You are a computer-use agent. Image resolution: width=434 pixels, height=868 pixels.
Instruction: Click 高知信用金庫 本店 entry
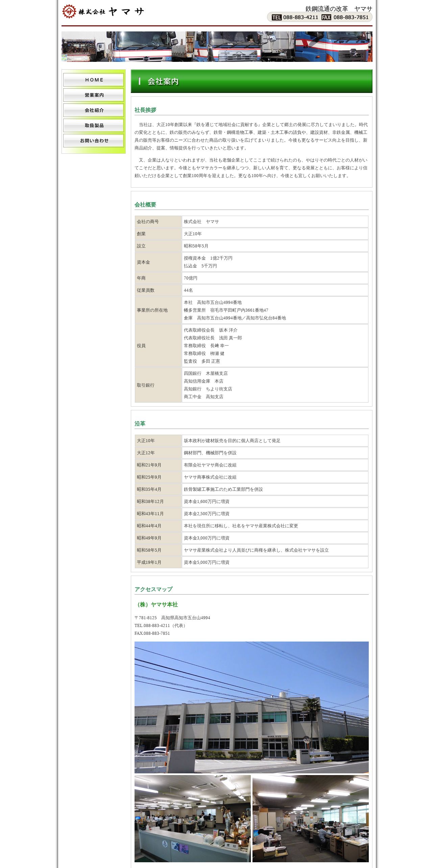pyautogui.click(x=203, y=381)
